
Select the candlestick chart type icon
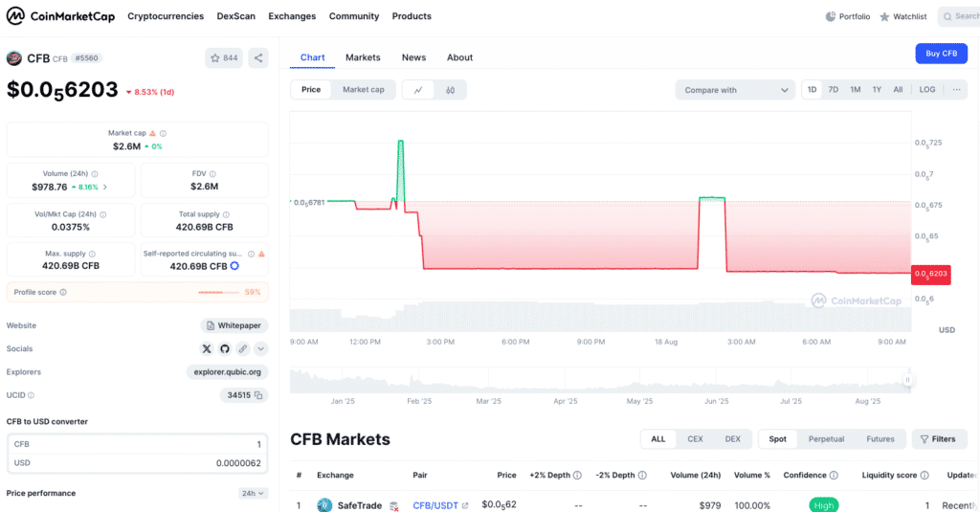[x=450, y=90]
